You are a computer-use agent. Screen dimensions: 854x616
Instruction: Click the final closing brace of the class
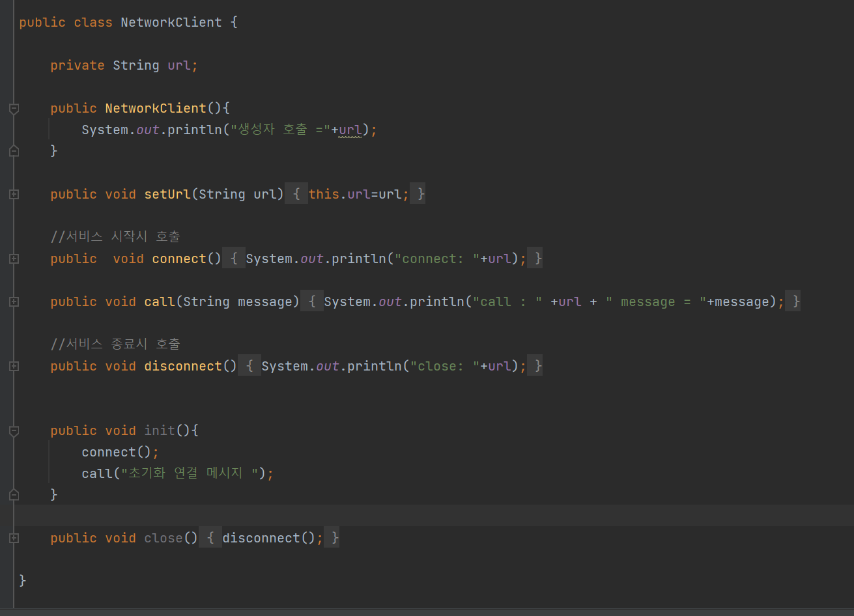click(x=23, y=580)
